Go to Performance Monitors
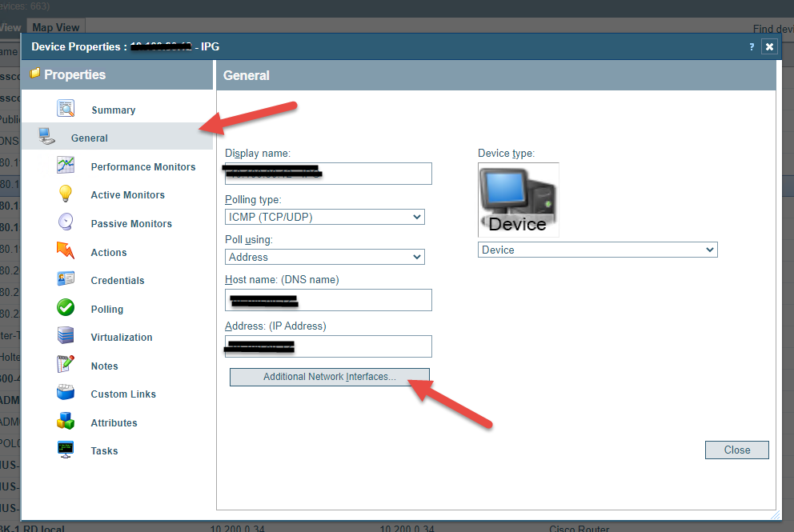This screenshot has height=532, width=794. click(x=143, y=166)
